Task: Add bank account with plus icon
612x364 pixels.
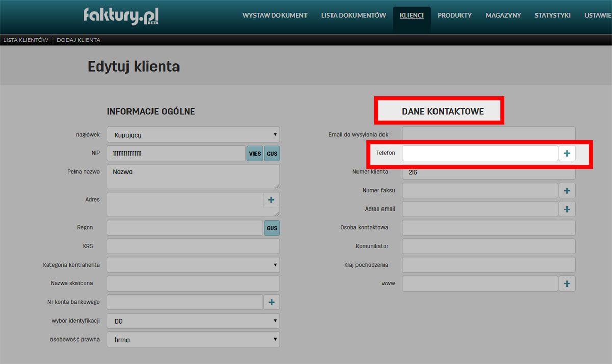Action: pyautogui.click(x=271, y=302)
